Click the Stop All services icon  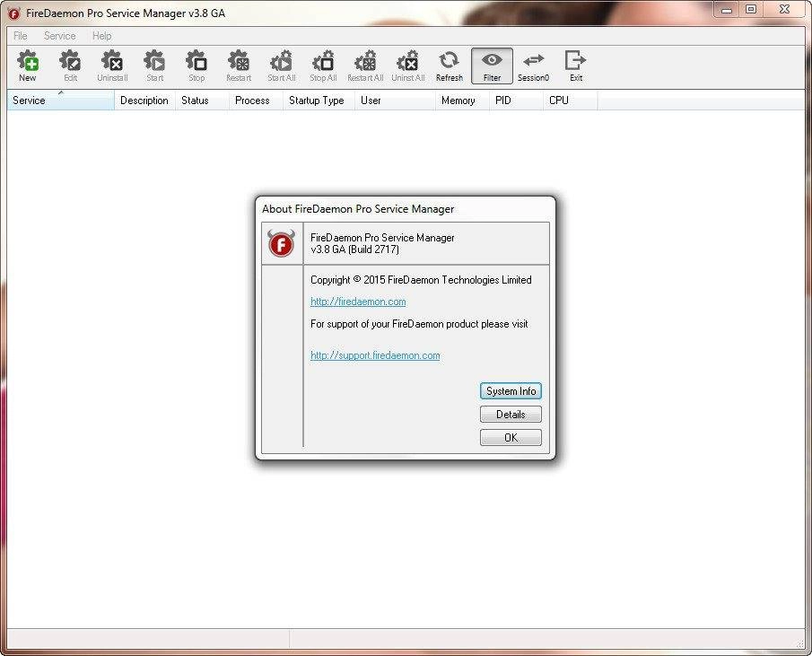(323, 66)
